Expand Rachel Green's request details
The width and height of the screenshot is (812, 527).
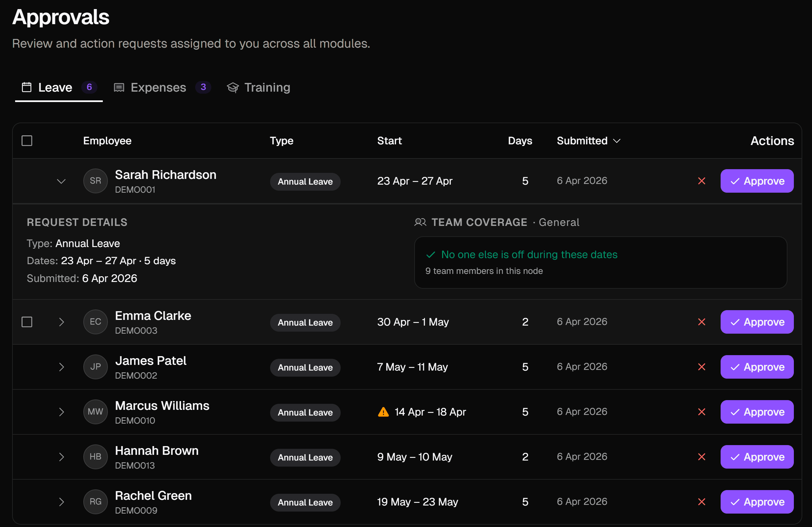61,502
